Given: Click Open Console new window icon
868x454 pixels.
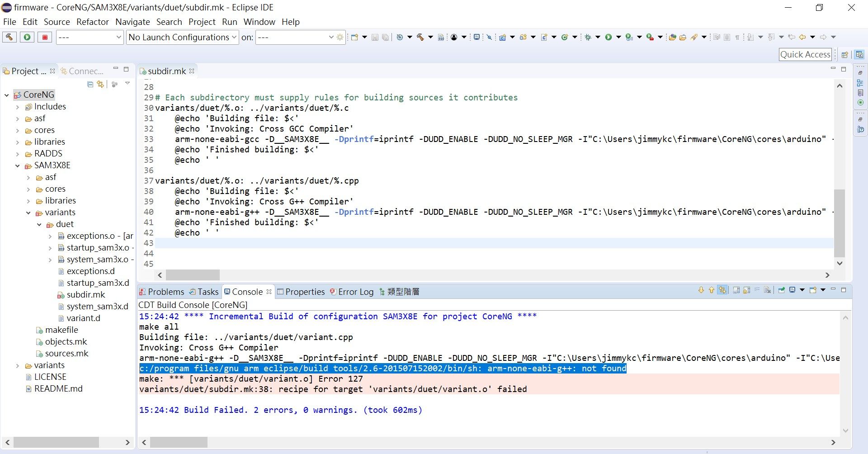Looking at the screenshot, I should click(813, 290).
